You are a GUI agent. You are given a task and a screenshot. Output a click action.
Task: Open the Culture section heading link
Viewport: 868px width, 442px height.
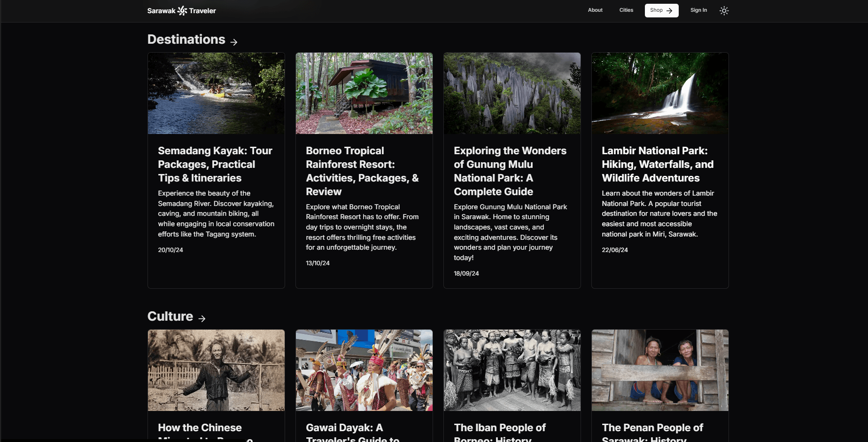coord(170,316)
